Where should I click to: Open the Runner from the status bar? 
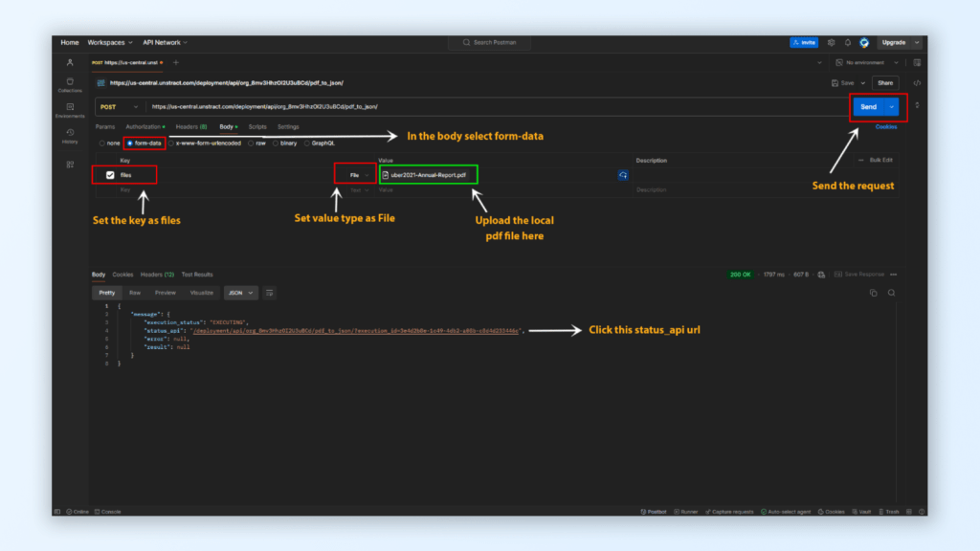coord(687,512)
